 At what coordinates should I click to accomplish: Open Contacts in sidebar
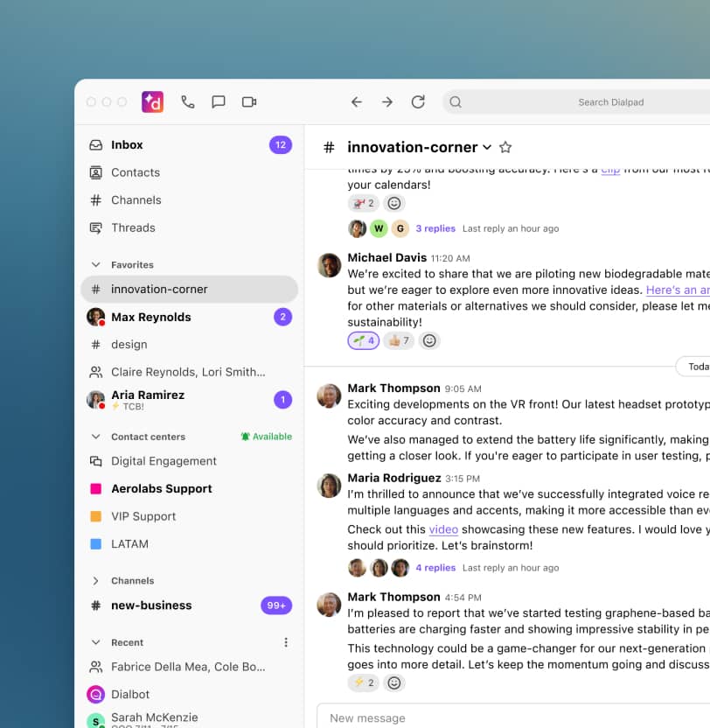(190, 172)
